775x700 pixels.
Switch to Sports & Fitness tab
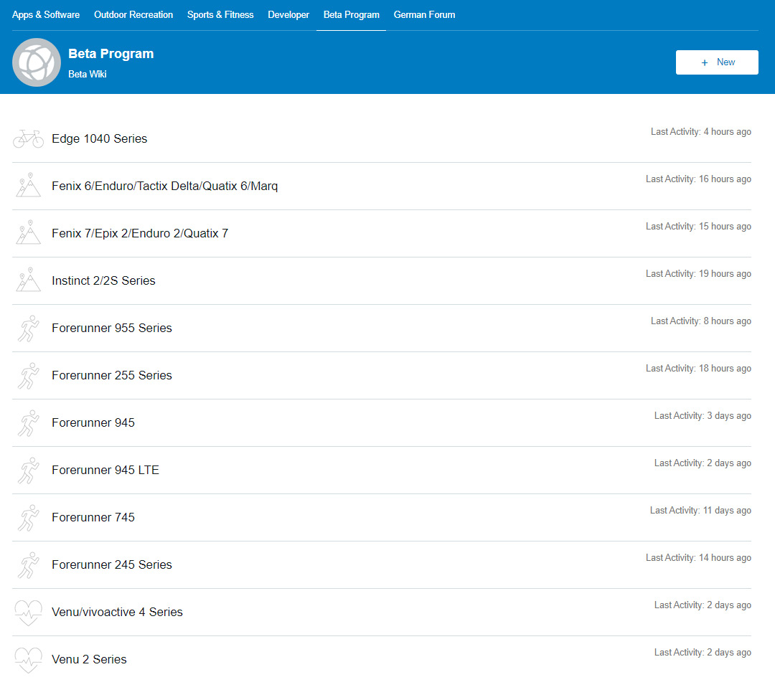point(220,15)
